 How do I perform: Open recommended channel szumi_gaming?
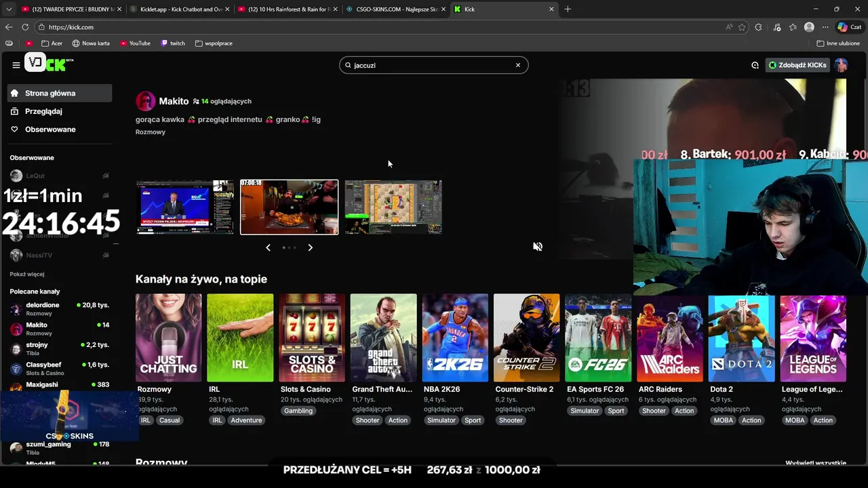click(60, 447)
